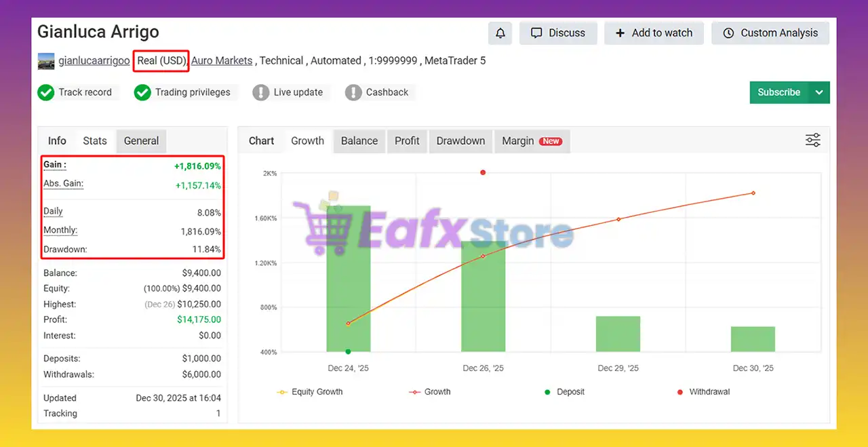Expand the Subscribe dropdown arrow
This screenshot has height=447, width=868.
pos(819,92)
